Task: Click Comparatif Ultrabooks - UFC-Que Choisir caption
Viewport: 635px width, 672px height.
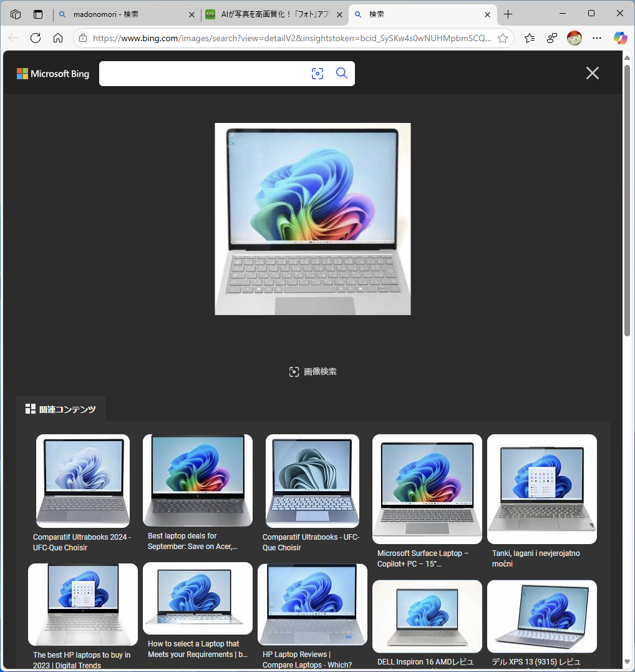Action: tap(311, 542)
